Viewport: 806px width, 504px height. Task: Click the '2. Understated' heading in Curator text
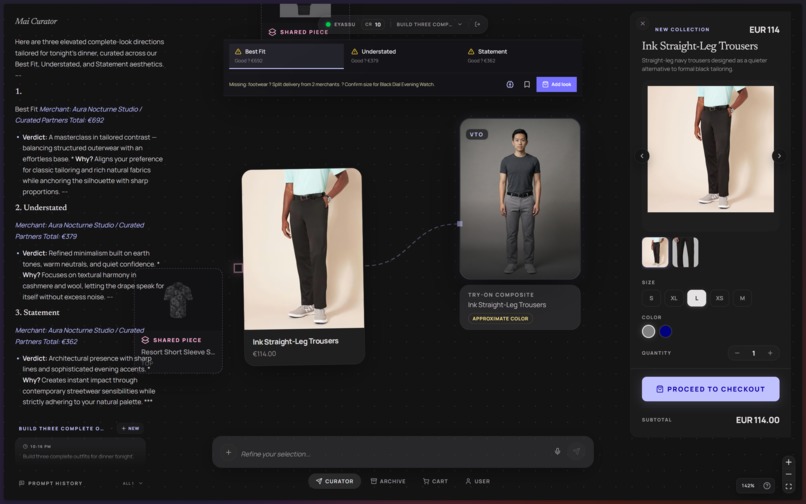(x=41, y=207)
